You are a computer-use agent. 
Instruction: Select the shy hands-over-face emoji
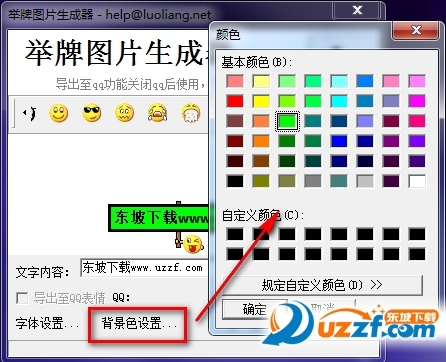(191, 113)
